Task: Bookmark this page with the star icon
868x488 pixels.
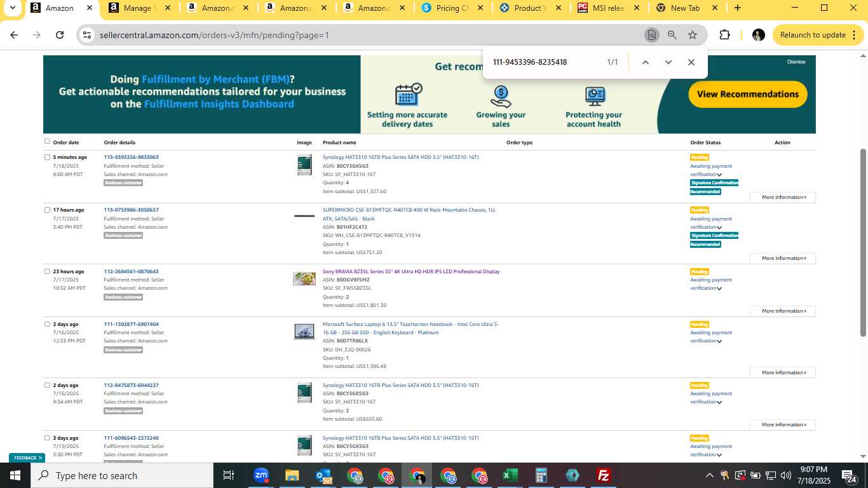Action: pyautogui.click(x=693, y=35)
